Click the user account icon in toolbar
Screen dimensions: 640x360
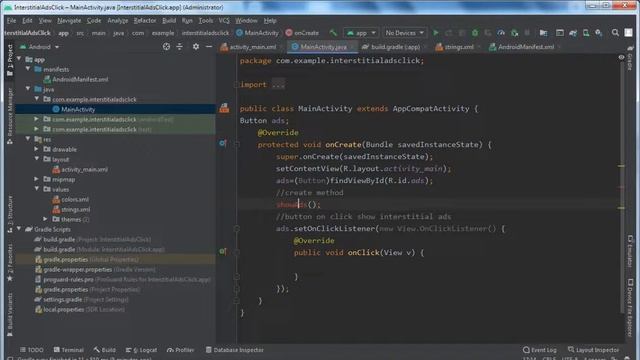click(x=629, y=33)
